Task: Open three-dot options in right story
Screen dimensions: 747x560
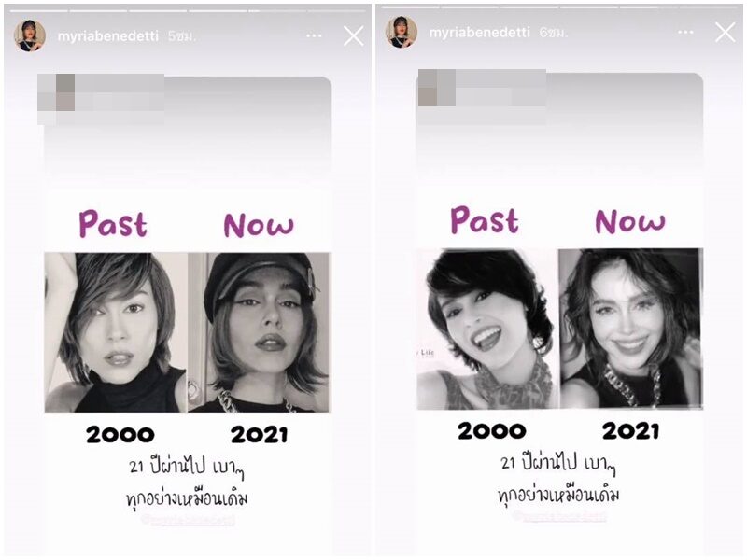Action: click(x=685, y=33)
